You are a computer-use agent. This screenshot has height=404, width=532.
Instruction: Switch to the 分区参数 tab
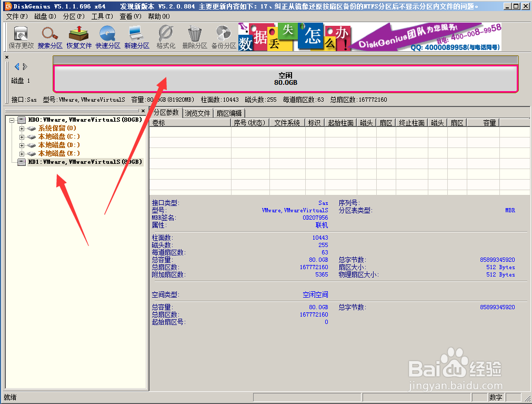coord(166,112)
